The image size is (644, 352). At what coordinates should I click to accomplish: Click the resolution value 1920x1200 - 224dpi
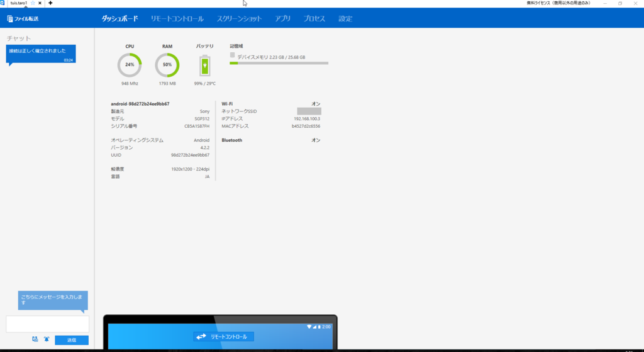tap(190, 169)
